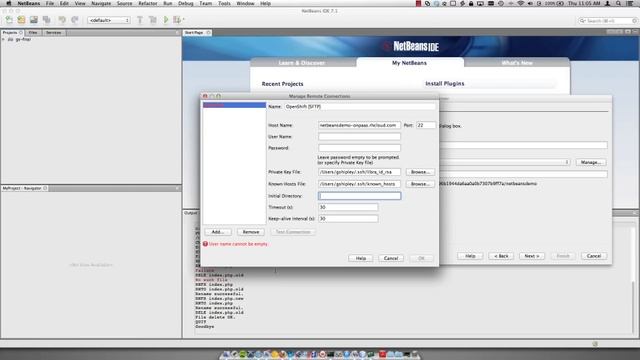This screenshot has width=640, height=360.
Task: Switch to the Services tab
Action: (53, 32)
